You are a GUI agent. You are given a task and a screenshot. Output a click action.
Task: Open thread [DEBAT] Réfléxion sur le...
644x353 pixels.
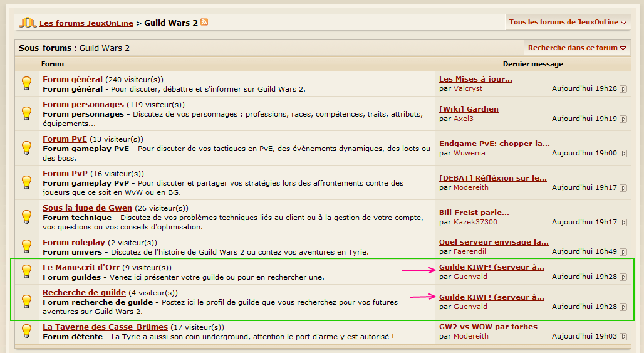pos(493,178)
